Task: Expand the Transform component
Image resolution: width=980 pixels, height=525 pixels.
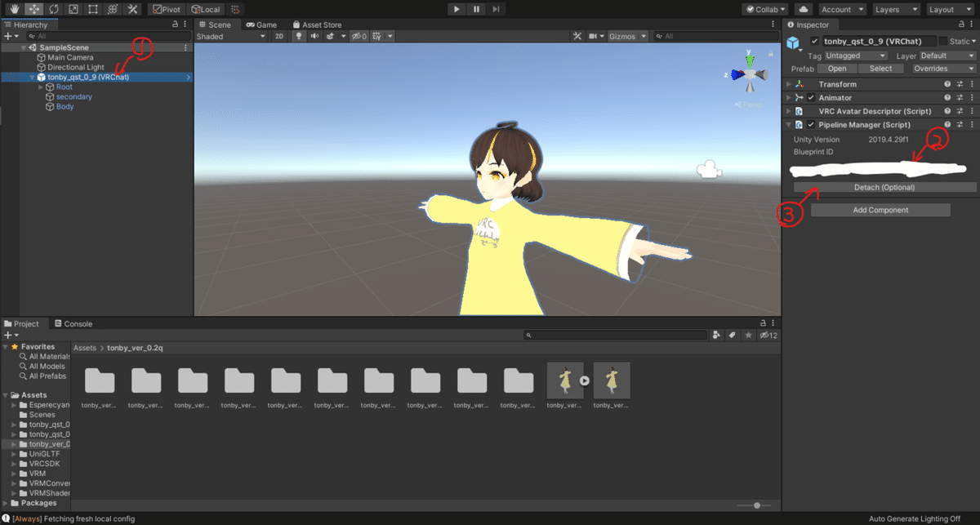Action: 789,84
